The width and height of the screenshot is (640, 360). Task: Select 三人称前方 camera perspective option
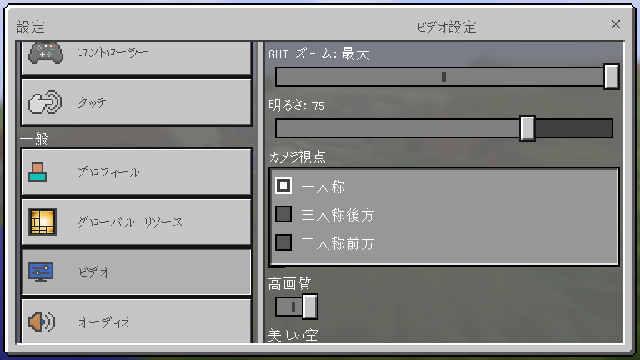point(284,242)
